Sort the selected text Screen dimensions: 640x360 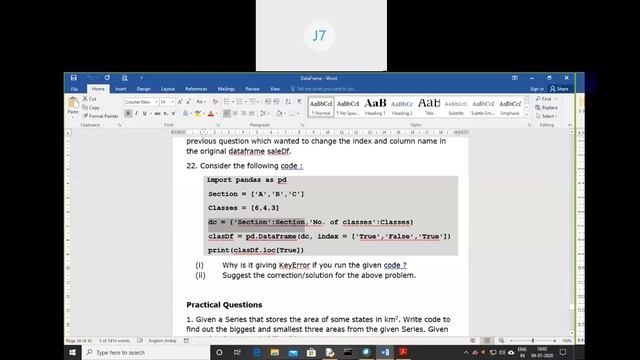[288, 102]
